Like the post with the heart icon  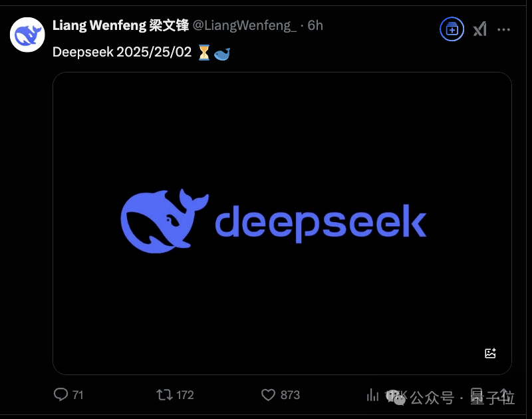(268, 394)
